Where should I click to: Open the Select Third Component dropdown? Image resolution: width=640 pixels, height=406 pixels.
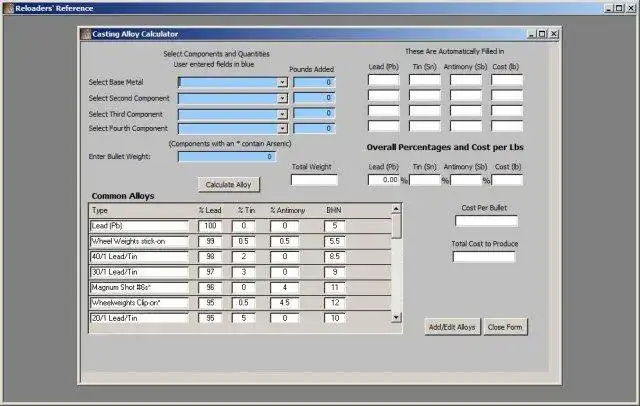point(282,114)
